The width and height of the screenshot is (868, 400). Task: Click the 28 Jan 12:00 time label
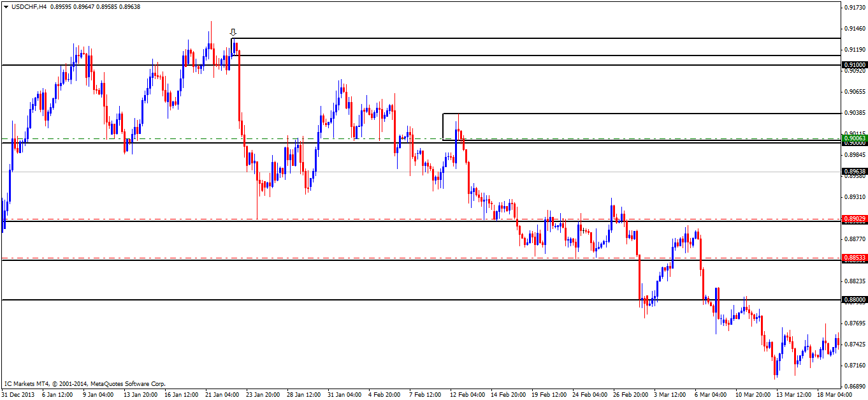click(303, 394)
